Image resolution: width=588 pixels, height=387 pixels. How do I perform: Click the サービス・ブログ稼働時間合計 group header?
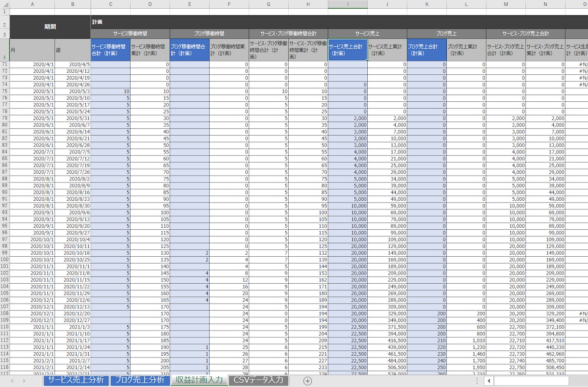tap(288, 34)
